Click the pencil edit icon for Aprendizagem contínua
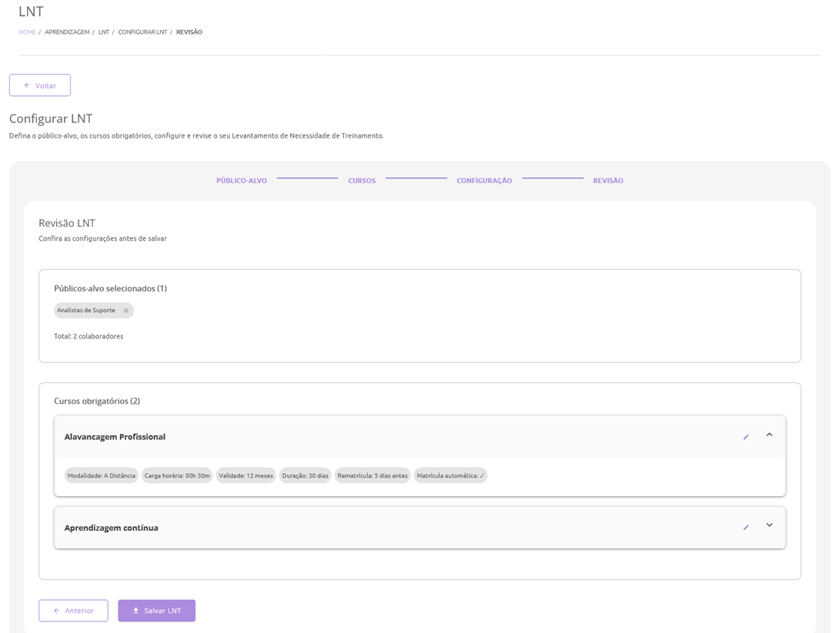The height and width of the screenshot is (633, 840). coord(745,528)
